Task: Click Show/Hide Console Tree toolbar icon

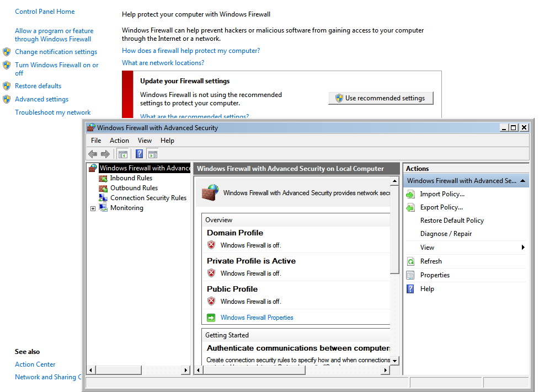Action: coord(122,154)
